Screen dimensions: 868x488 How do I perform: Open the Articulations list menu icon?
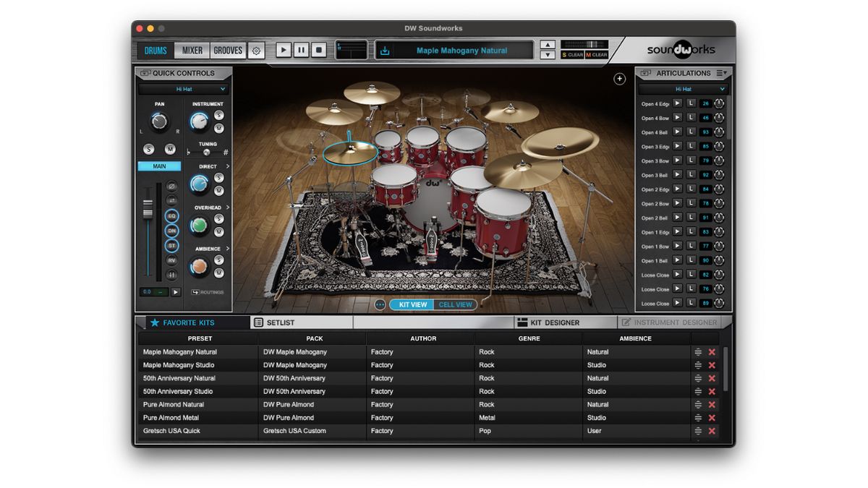pyautogui.click(x=720, y=72)
